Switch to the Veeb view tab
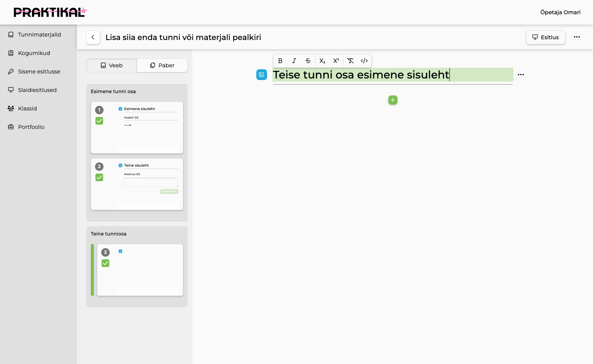Viewport: 593px width, 364px height. [112, 65]
